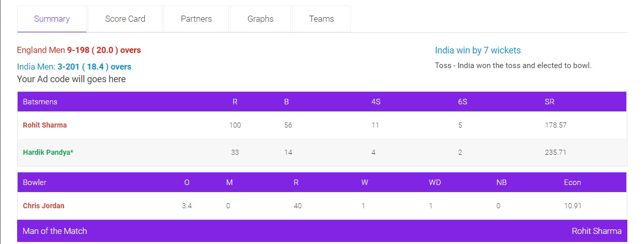Click the Man of the Match label

(x=55, y=231)
